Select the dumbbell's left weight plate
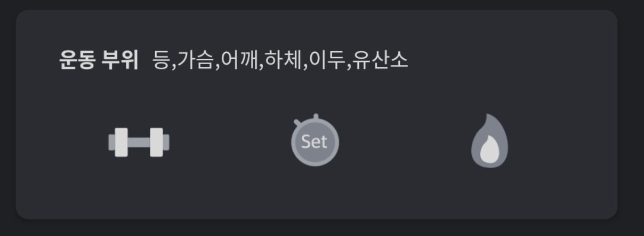 coord(122,142)
